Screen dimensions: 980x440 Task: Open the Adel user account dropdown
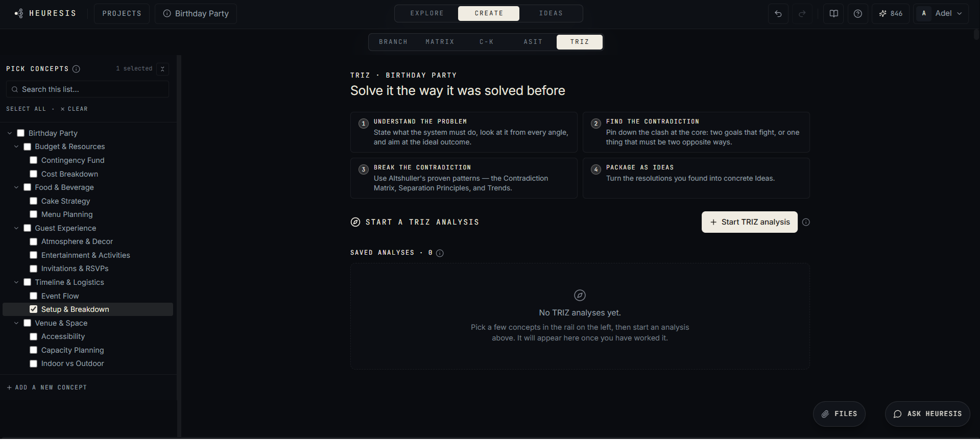941,14
